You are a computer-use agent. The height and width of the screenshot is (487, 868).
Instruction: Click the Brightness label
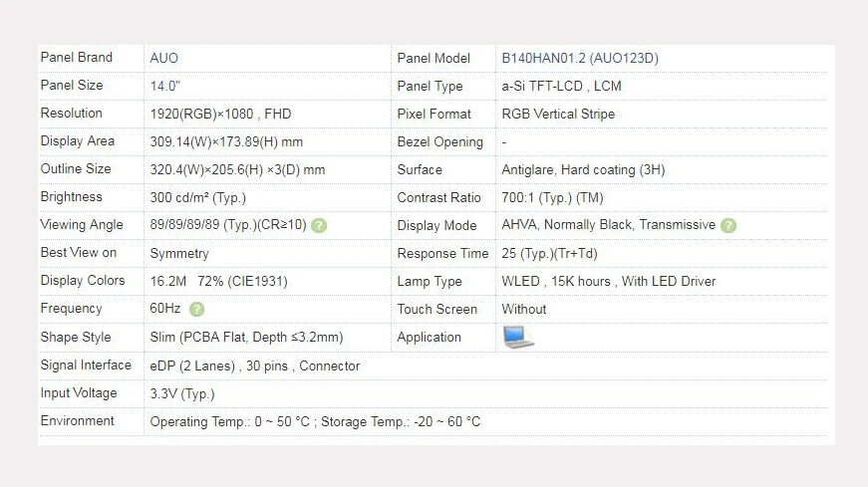72,197
